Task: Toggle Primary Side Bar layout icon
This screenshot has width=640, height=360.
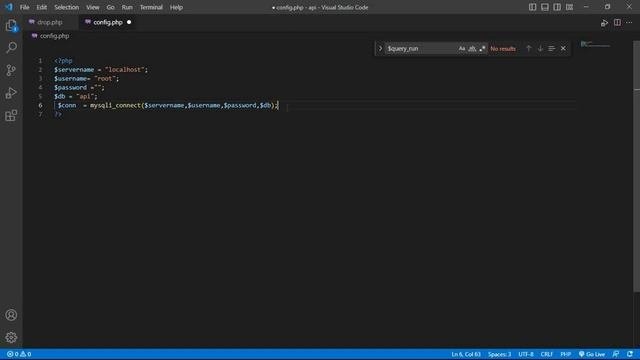Action: 532,7
